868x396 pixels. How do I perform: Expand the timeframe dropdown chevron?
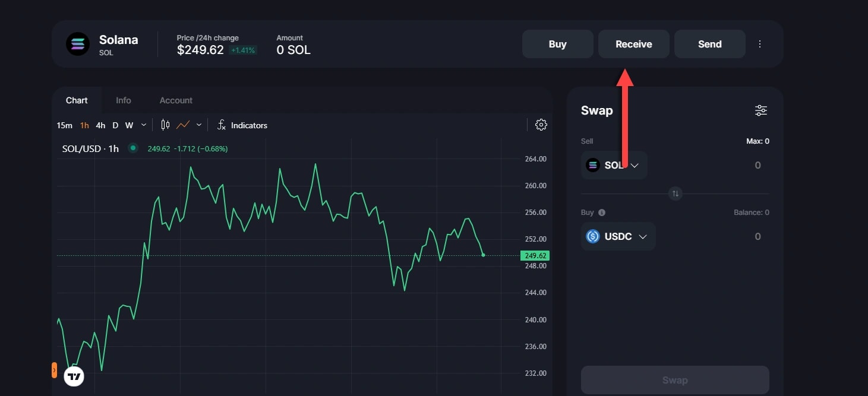[x=144, y=125]
